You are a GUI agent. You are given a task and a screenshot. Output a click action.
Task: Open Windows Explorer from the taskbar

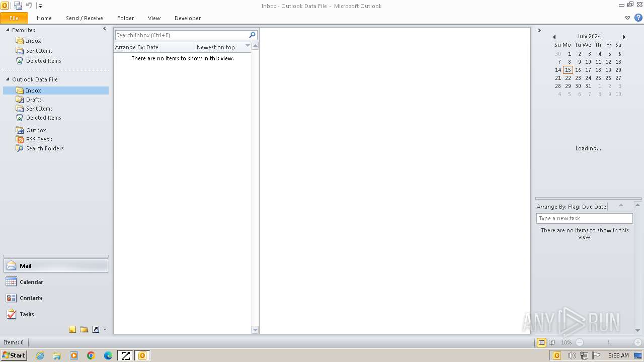coord(57,355)
